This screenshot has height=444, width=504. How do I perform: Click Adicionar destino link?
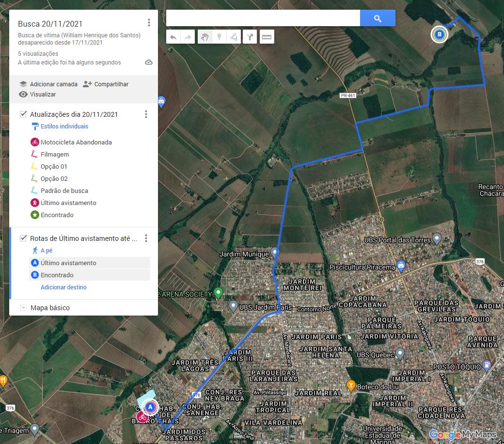click(x=63, y=287)
